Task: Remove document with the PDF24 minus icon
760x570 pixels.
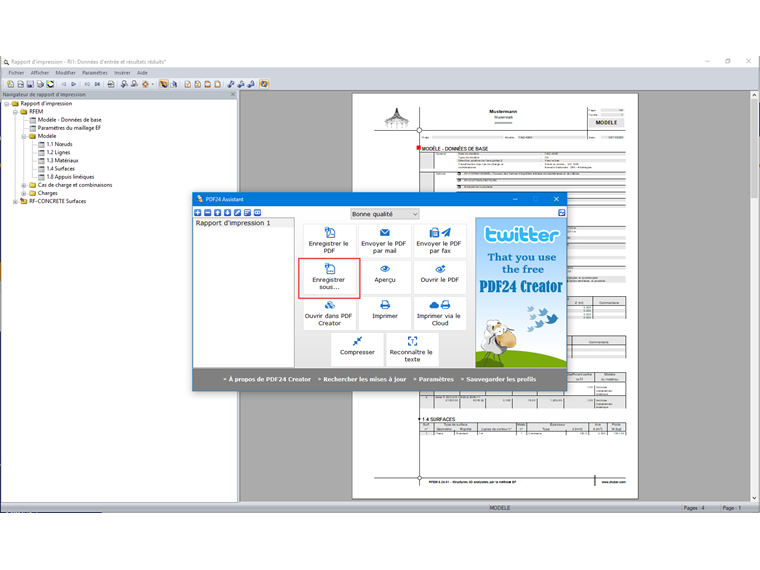Action: [x=207, y=213]
